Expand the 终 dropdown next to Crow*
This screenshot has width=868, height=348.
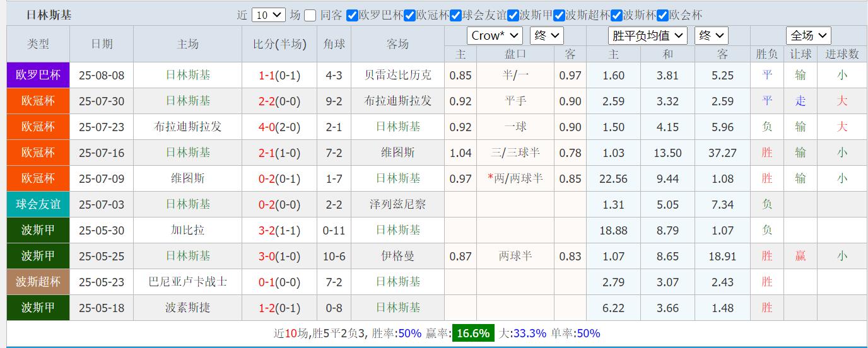coord(546,36)
